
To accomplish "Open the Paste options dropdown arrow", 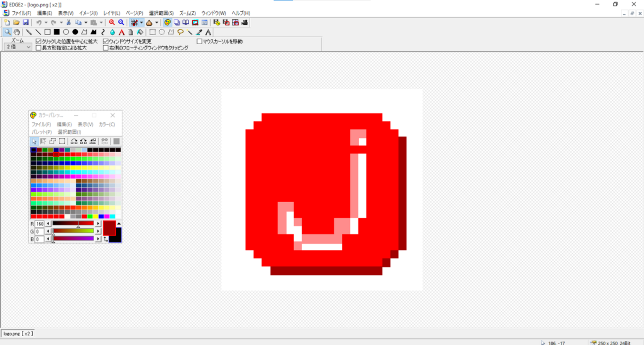I will tap(101, 22).
